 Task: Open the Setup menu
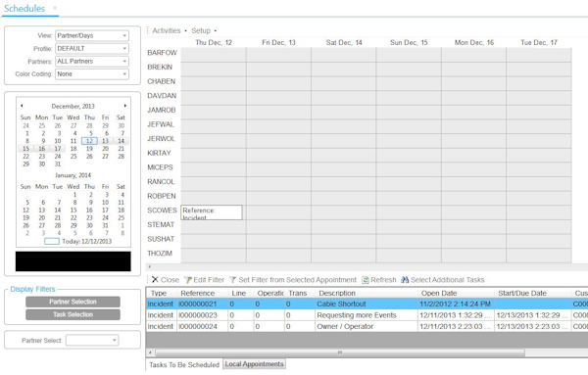[204, 30]
